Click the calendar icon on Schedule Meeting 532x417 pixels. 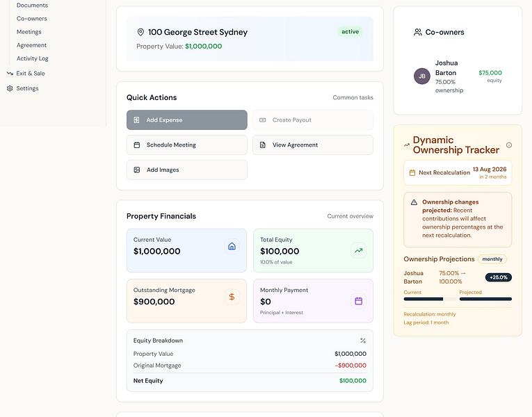pos(137,145)
